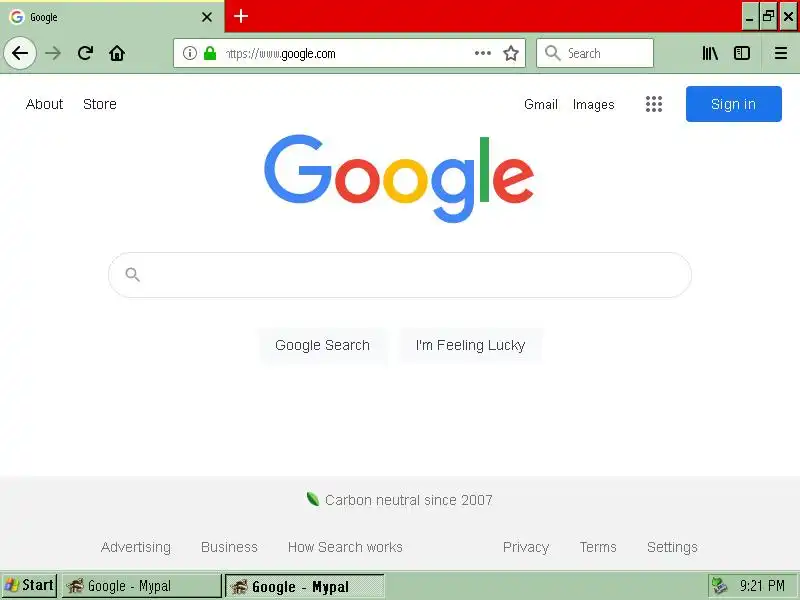Select the active bold Google - Mypal taskbar button
Image resolution: width=800 pixels, height=600 pixels.
pos(305,586)
